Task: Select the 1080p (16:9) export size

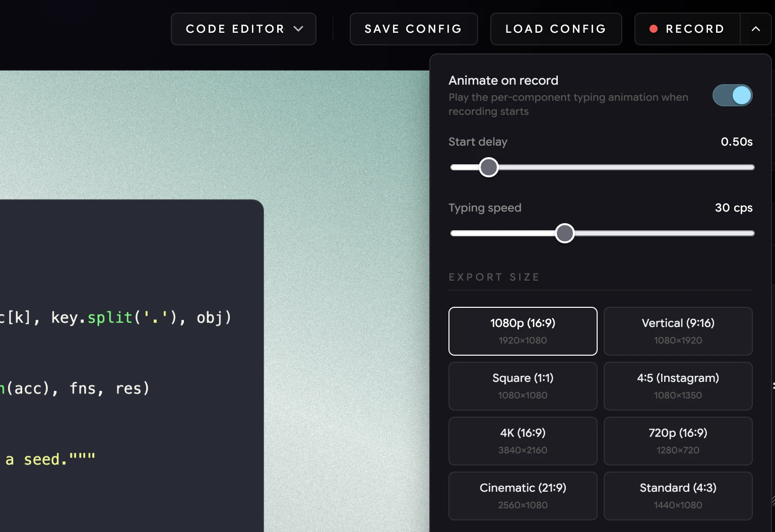Action: click(x=523, y=331)
